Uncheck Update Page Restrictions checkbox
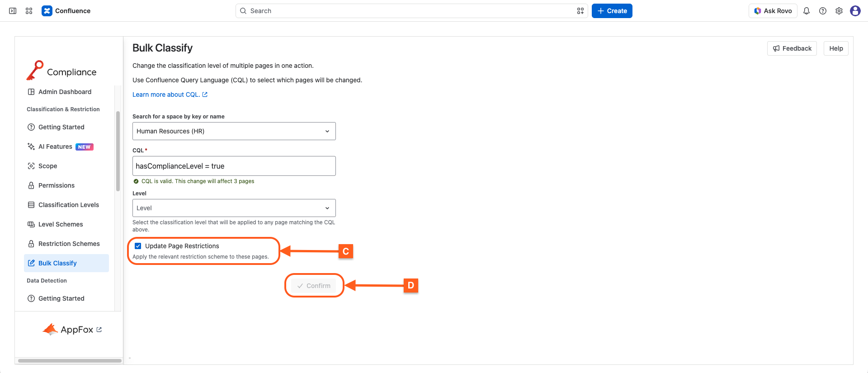The image size is (868, 373). pyautogui.click(x=138, y=246)
